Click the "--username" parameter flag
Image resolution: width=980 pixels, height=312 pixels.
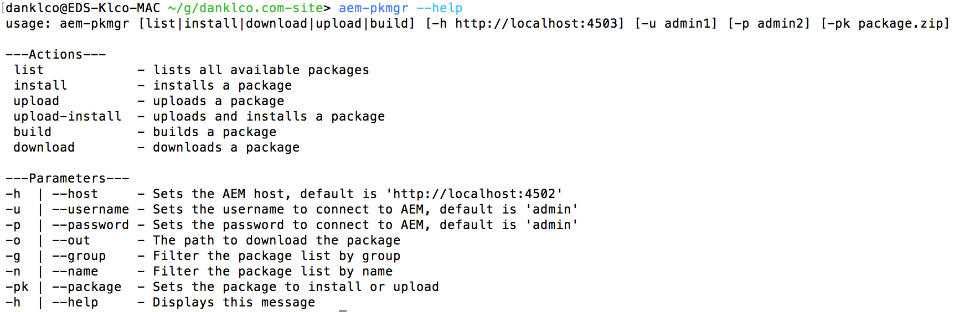coord(90,210)
